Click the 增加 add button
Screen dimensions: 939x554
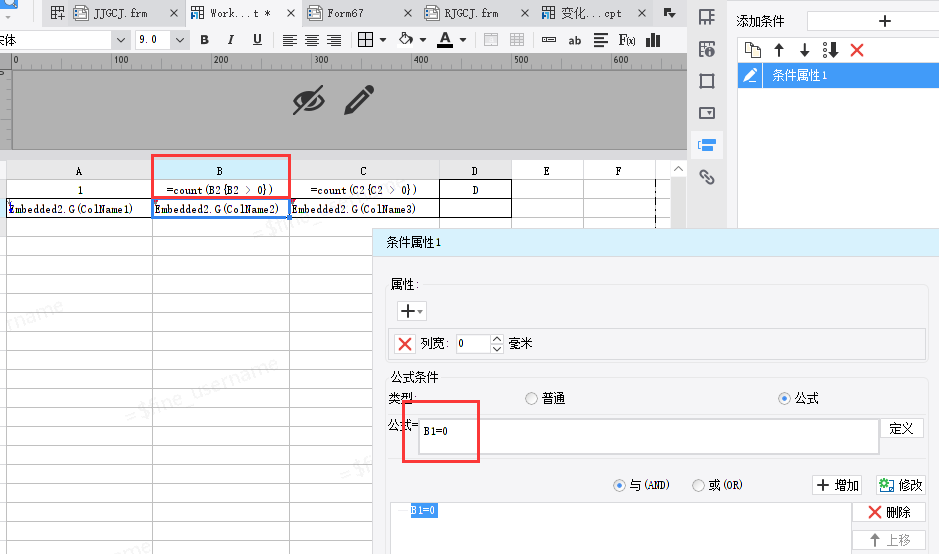838,485
